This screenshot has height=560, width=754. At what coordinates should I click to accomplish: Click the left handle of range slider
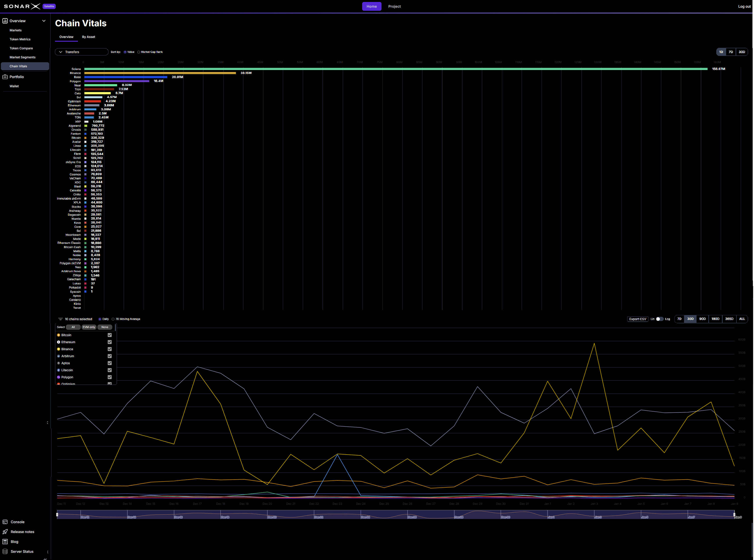tap(57, 515)
